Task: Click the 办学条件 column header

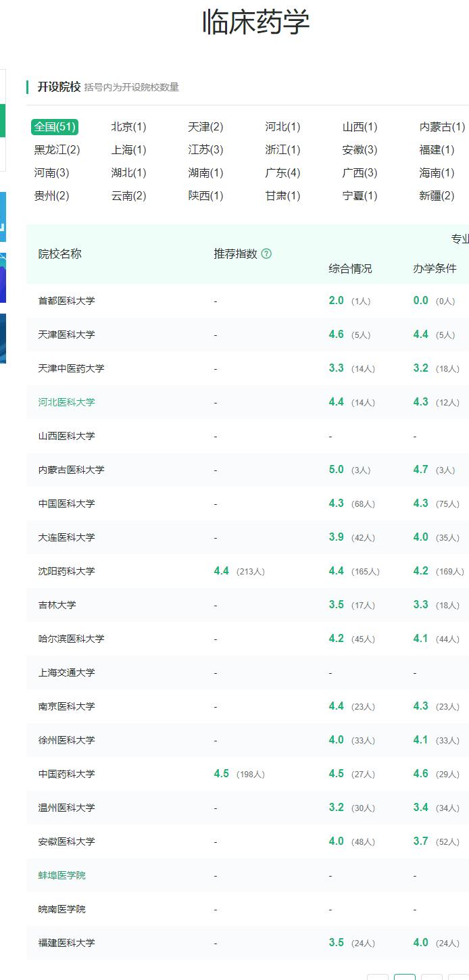Action: pyautogui.click(x=435, y=268)
